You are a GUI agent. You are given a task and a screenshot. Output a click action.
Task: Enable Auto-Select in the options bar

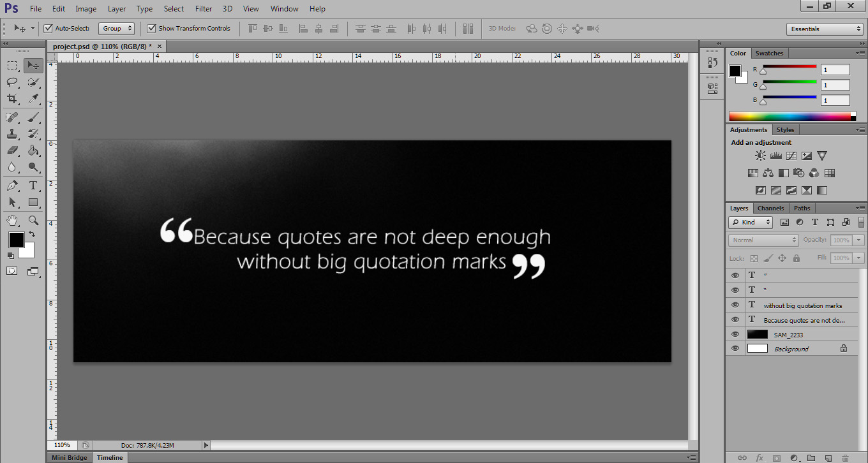(x=48, y=28)
